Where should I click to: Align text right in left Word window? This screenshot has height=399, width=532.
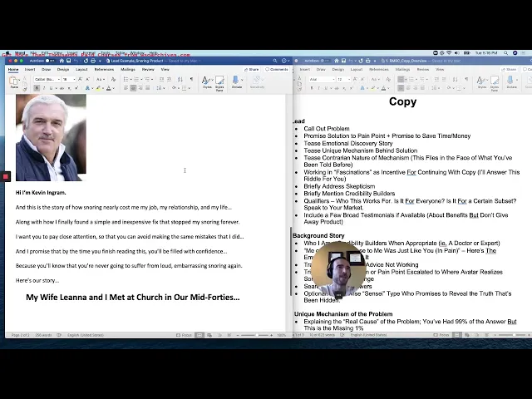click(x=140, y=88)
